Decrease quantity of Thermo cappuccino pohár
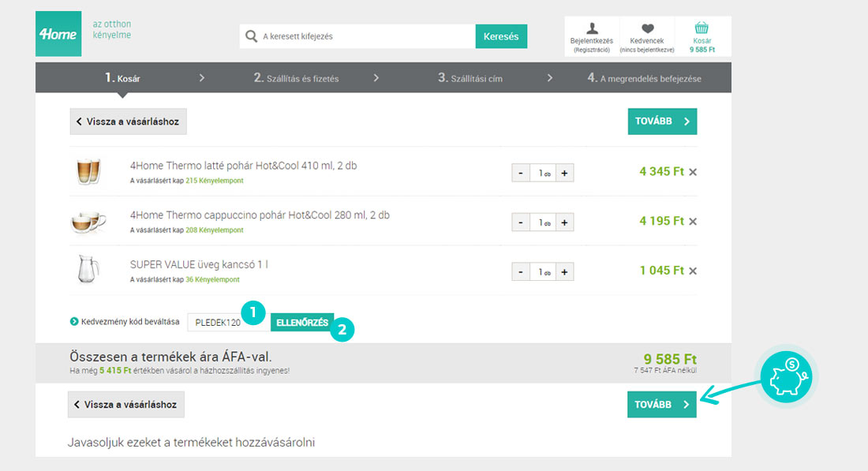 click(521, 222)
